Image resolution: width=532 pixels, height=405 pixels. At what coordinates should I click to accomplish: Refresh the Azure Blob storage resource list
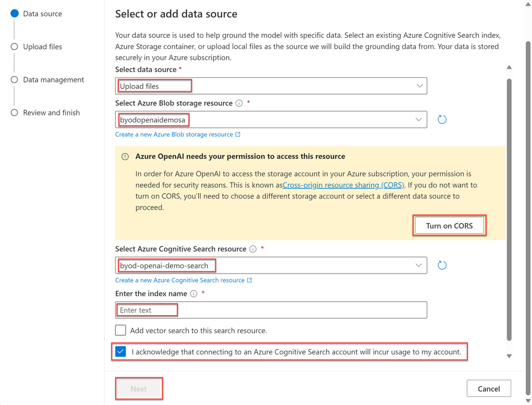click(442, 120)
